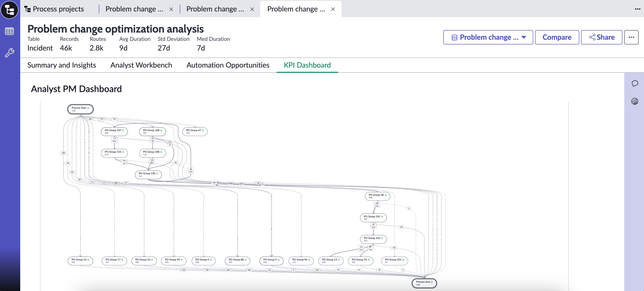The height and width of the screenshot is (291, 644).
Task: Click the Analyst PM Dashboard heading
Action: (x=76, y=89)
